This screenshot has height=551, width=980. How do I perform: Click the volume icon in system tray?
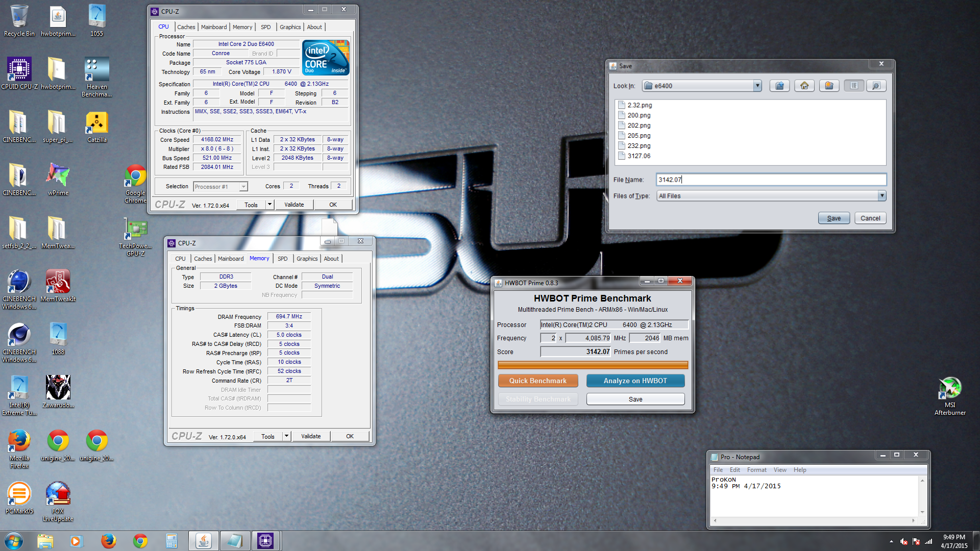[x=904, y=541]
